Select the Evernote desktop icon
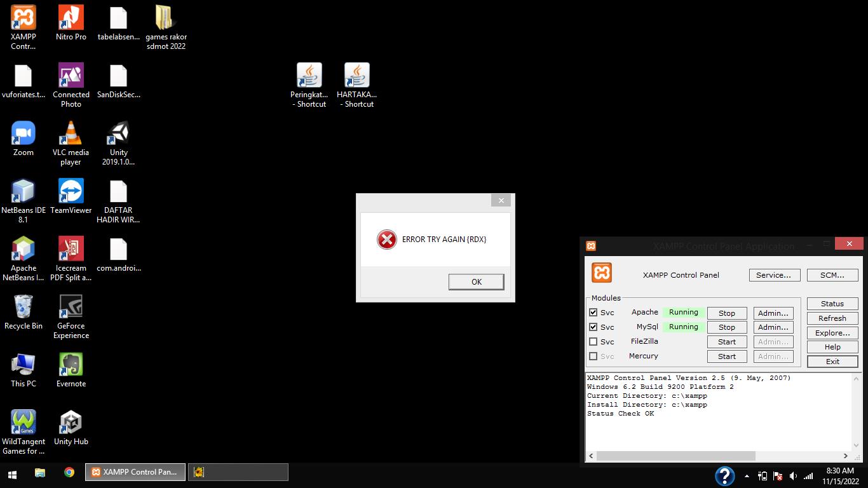 point(71,365)
